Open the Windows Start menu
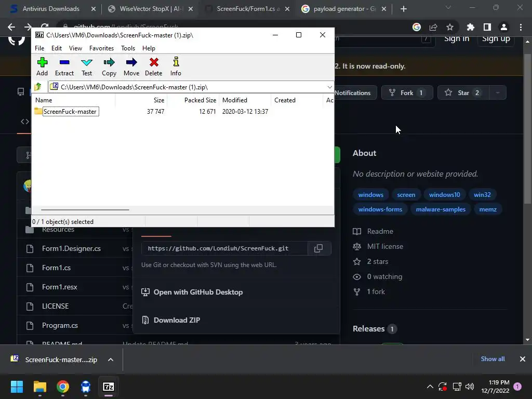 [17, 387]
